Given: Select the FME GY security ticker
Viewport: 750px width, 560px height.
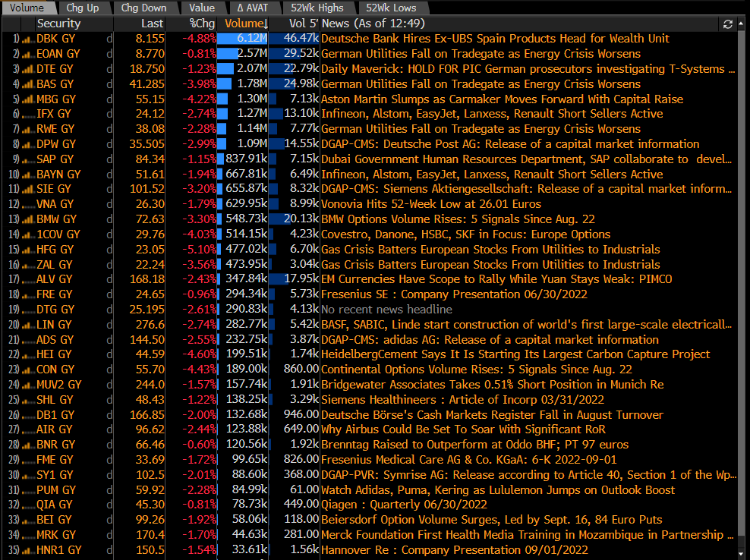Looking at the screenshot, I should click(55, 460).
